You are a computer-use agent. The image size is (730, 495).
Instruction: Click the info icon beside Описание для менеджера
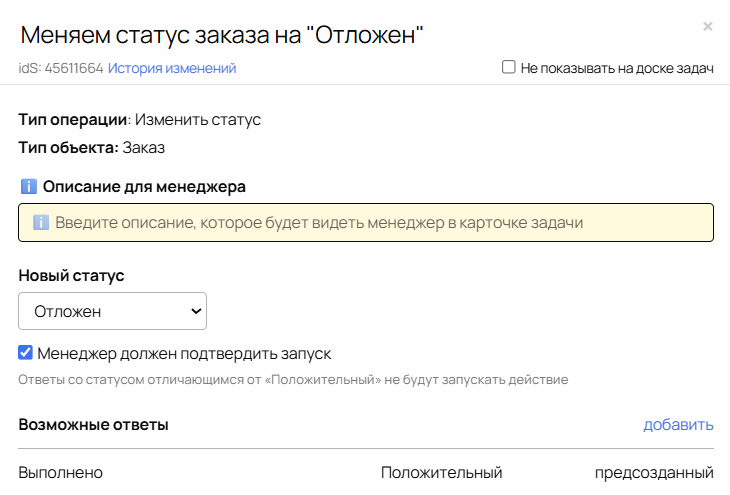29,186
